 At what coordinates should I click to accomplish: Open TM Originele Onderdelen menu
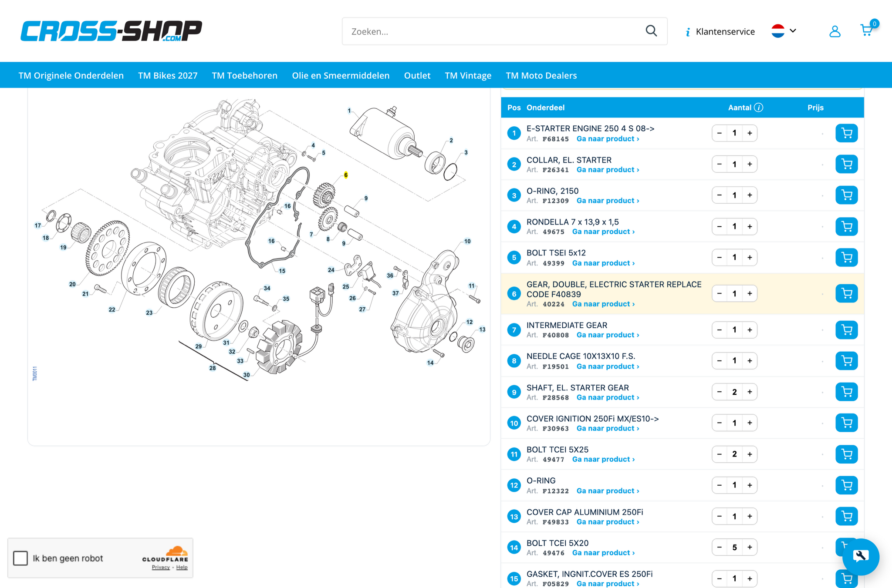point(71,75)
